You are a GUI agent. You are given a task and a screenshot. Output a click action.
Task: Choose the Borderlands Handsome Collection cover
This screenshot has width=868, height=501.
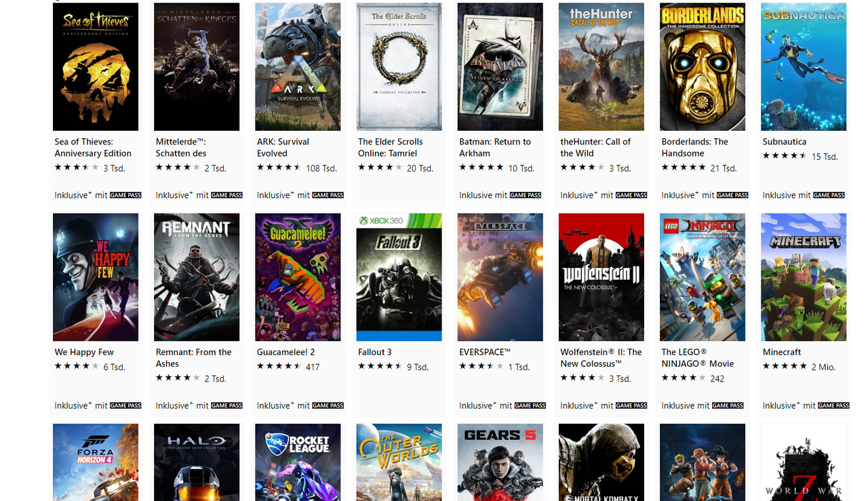point(703,66)
